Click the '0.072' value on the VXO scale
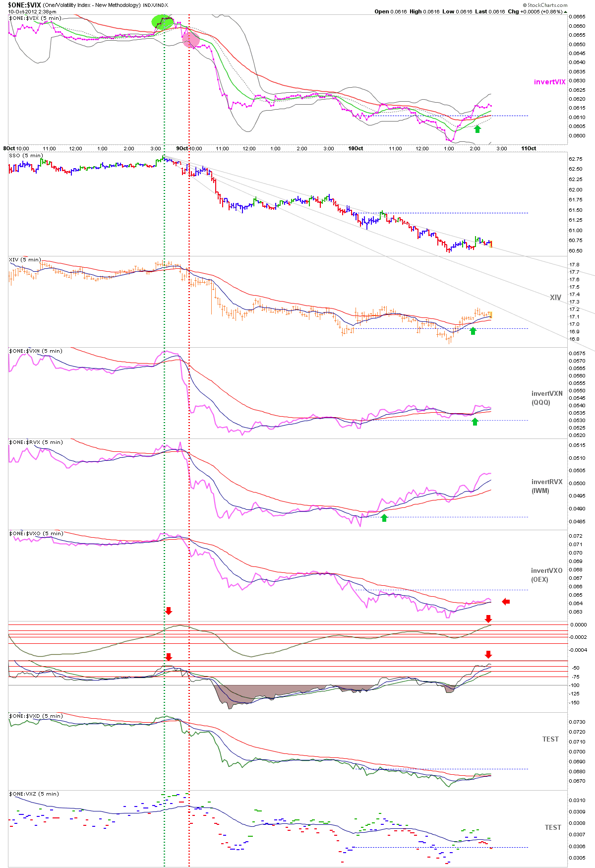 point(576,536)
